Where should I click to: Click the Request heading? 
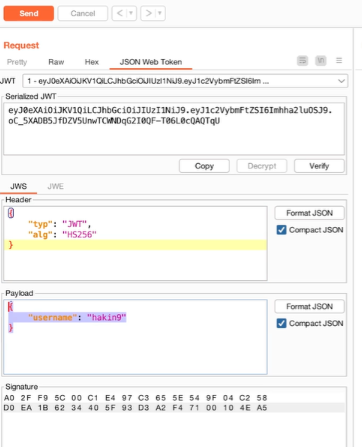point(21,45)
